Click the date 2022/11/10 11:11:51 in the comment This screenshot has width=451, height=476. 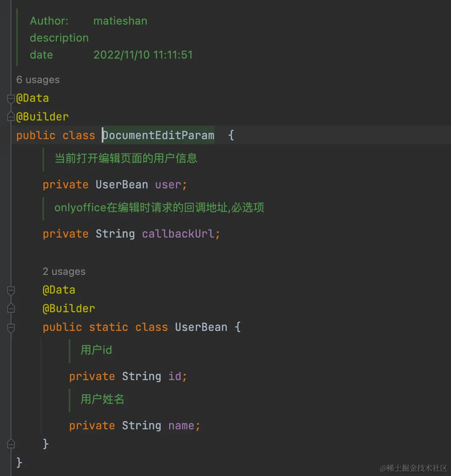click(143, 55)
